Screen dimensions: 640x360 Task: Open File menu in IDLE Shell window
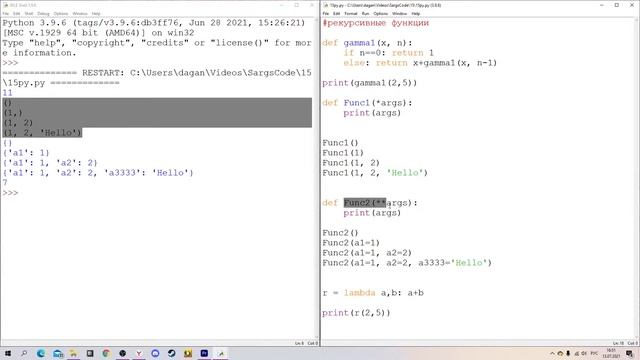pos(6,13)
